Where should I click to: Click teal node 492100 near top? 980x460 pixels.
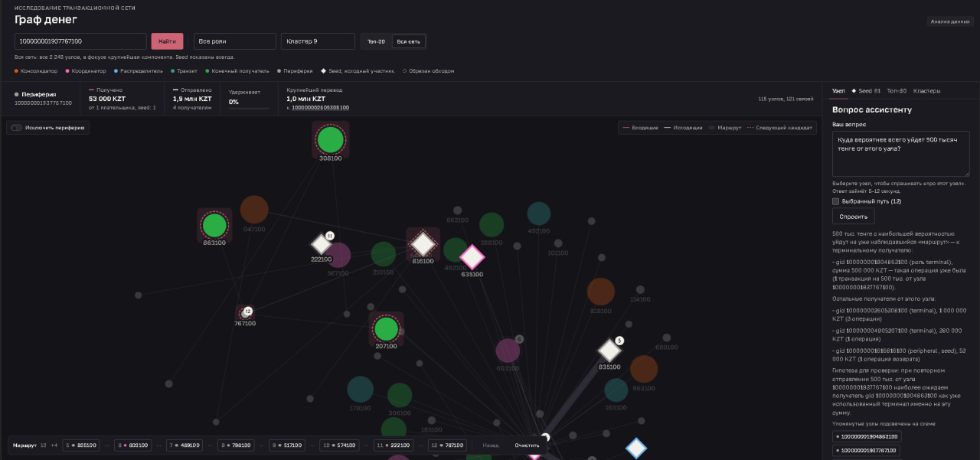[x=539, y=214]
